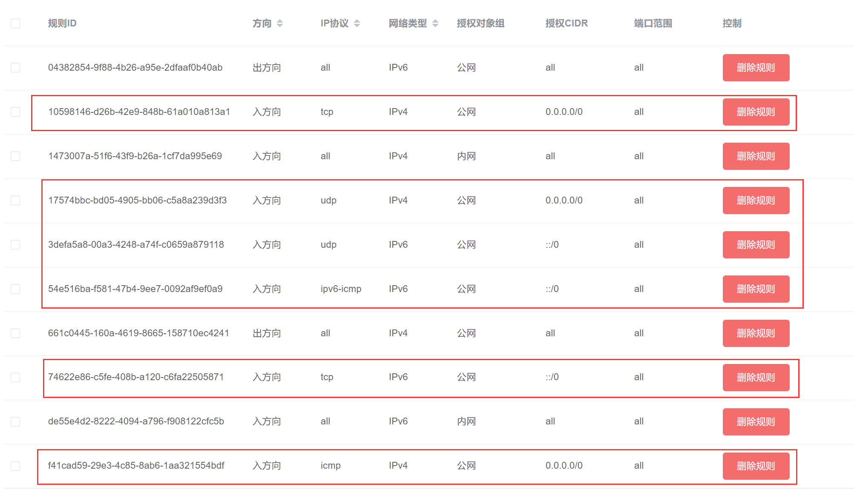Check the rule 1473007a row checkbox
The width and height of the screenshot is (854, 504).
[15, 156]
